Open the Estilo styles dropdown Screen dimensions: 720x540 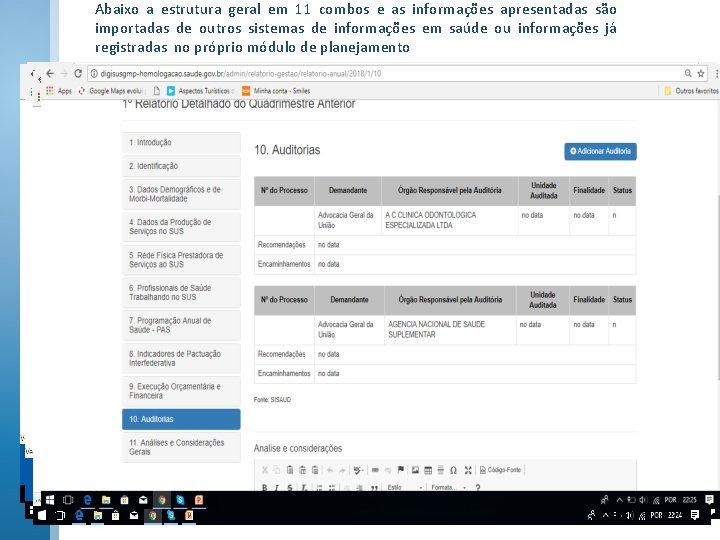tap(405, 488)
